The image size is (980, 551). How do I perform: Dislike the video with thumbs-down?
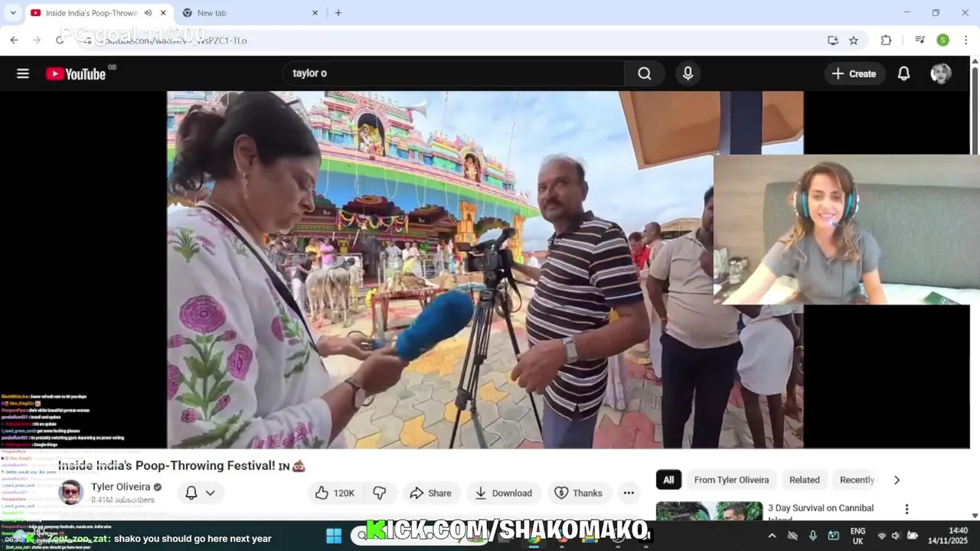click(x=379, y=493)
